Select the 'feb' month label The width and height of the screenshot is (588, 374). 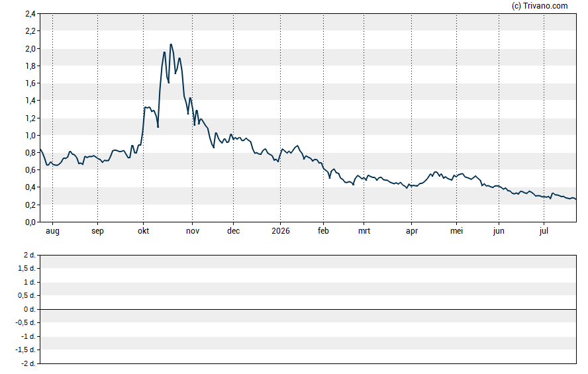click(323, 230)
